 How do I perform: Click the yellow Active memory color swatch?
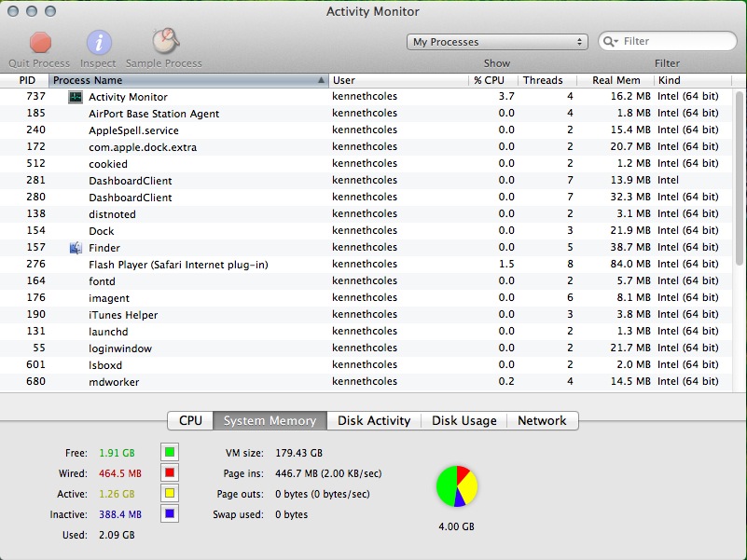pos(170,493)
